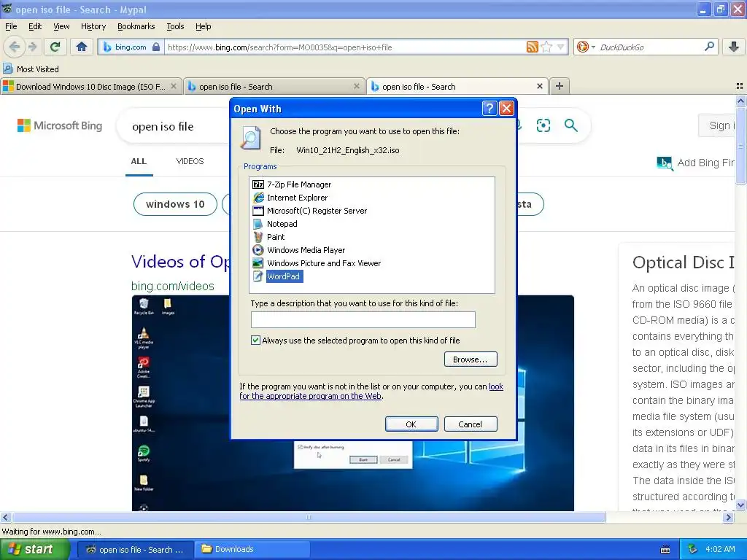This screenshot has width=747, height=560.
Task: Click the vertical scrollbar down arrow
Action: [x=740, y=505]
